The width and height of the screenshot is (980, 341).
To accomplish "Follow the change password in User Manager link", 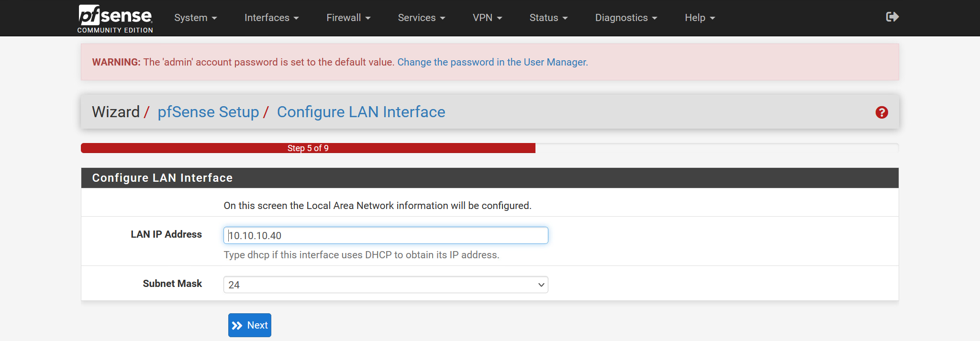I will (492, 62).
